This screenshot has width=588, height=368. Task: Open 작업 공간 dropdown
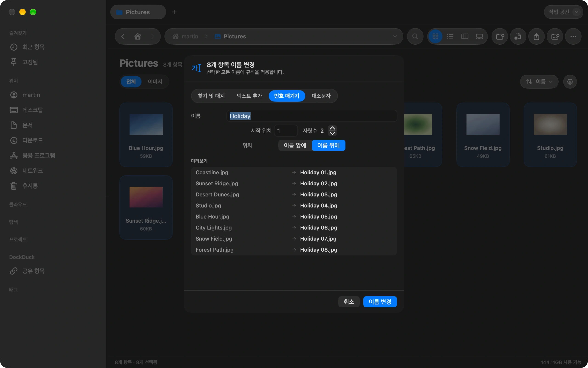(x=563, y=12)
